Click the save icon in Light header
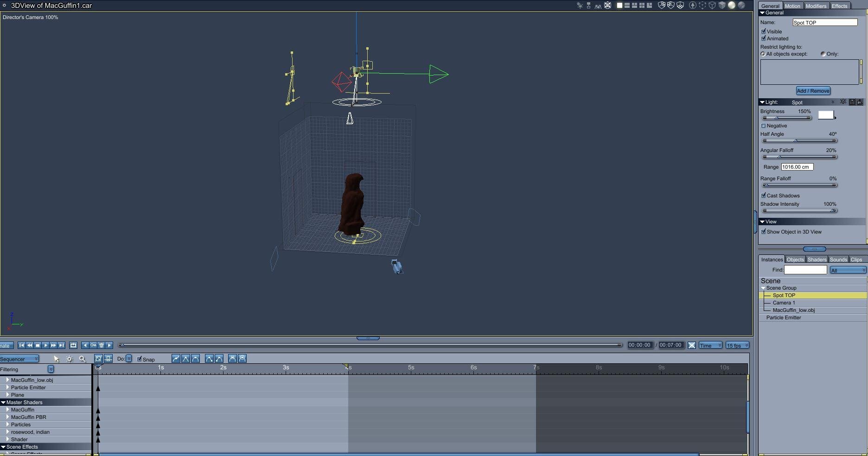The width and height of the screenshot is (868, 456). 852,102
